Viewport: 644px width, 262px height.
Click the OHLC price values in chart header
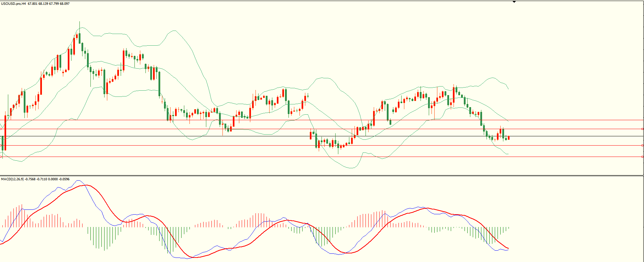pos(48,4)
